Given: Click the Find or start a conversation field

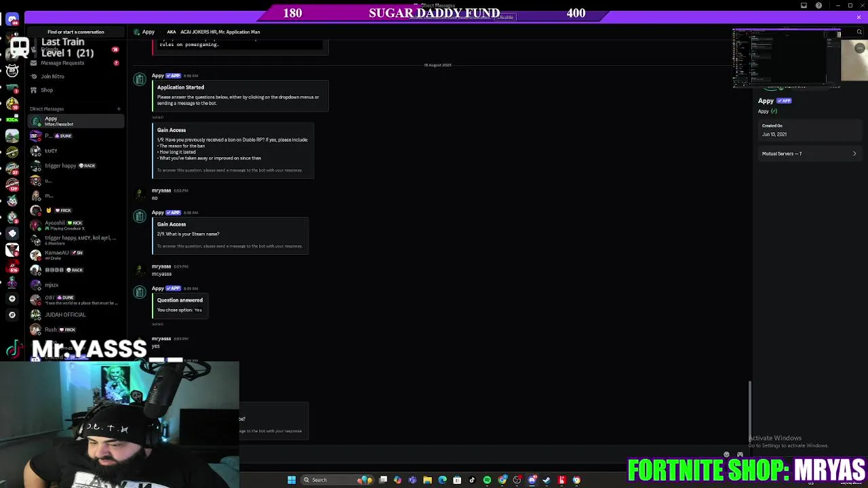Looking at the screenshot, I should [76, 32].
